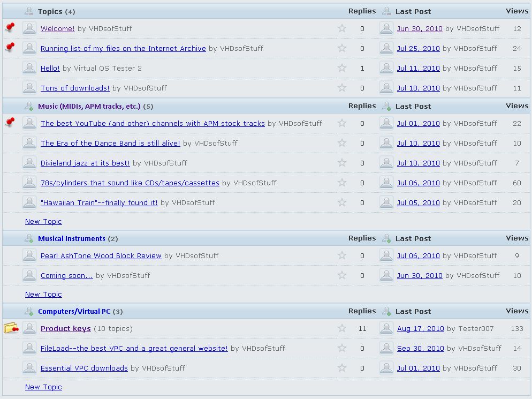Click avatar icon beside Hello! topic
The height and width of the screenshot is (399, 532).
pyautogui.click(x=29, y=68)
